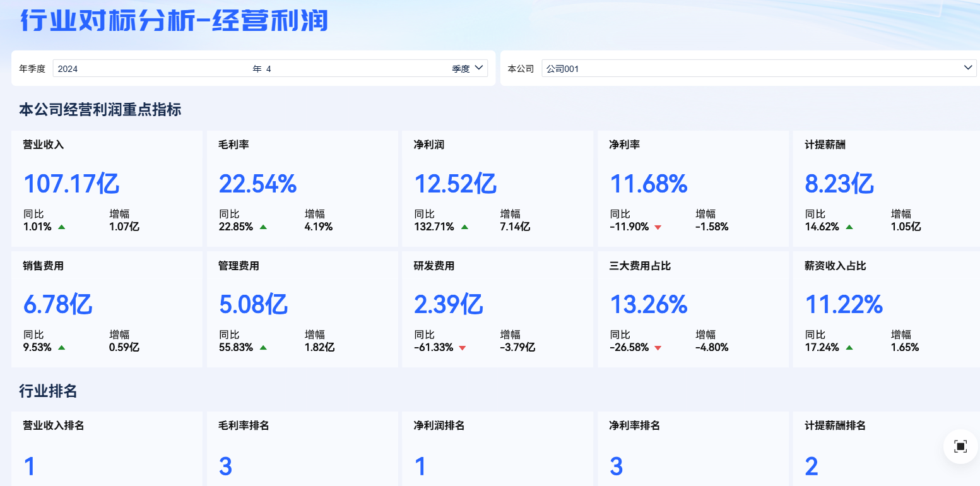The image size is (980, 486).
Task: Click the quarter field showing 4
Action: point(357,69)
